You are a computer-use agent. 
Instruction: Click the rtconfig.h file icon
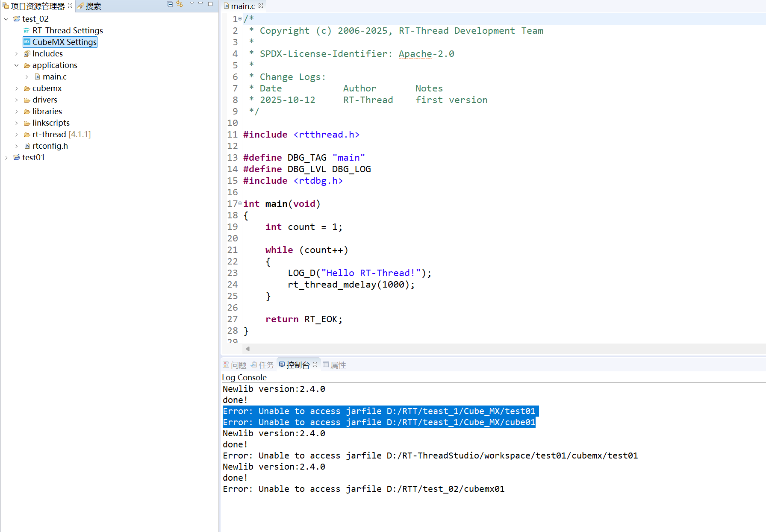[x=27, y=146]
